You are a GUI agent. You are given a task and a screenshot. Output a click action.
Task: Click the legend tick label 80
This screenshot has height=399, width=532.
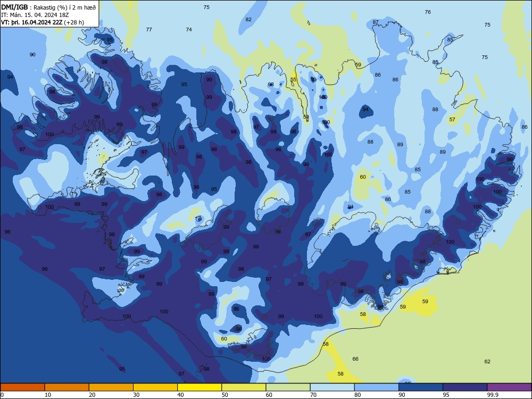pyautogui.click(x=358, y=395)
